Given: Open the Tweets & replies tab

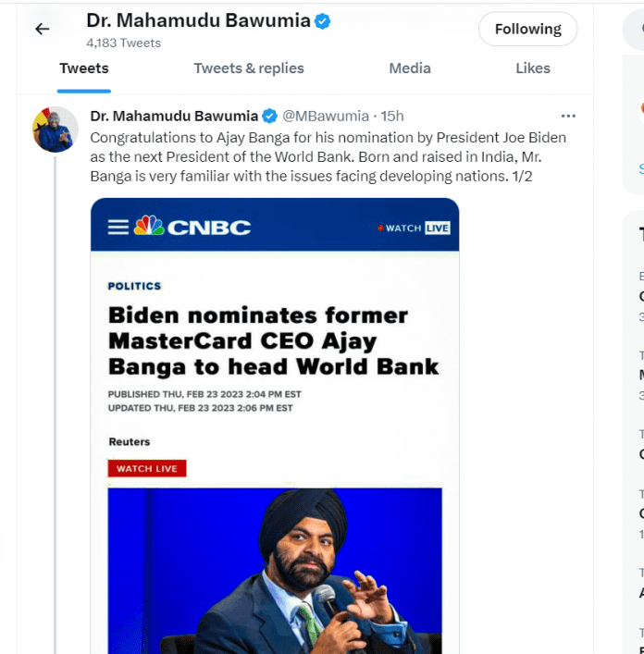Looking at the screenshot, I should [x=249, y=68].
